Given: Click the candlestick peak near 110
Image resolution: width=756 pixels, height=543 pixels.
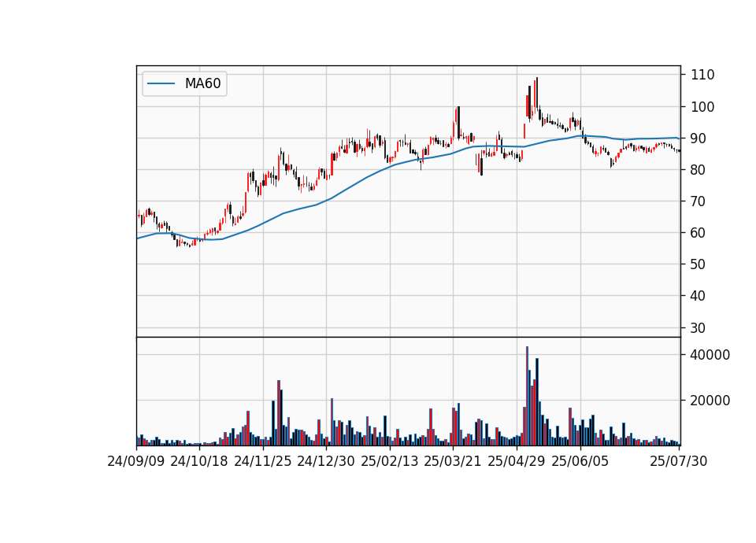Looking at the screenshot, I should point(536,94).
